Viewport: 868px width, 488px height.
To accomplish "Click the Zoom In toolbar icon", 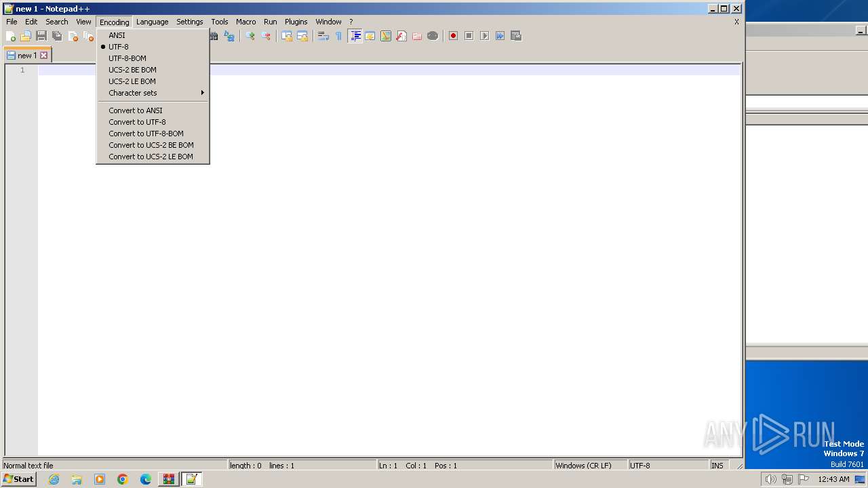I will (x=250, y=36).
